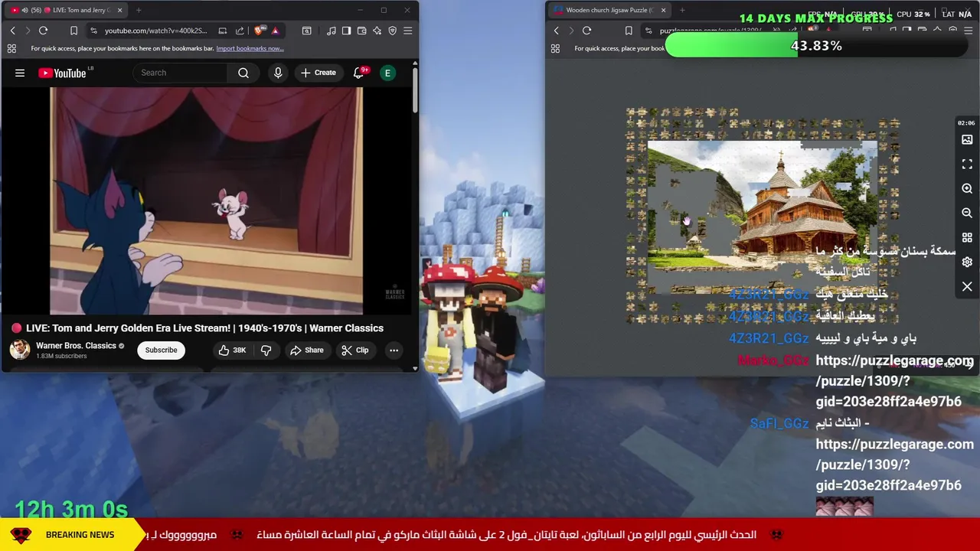
Task: Toggle fullscreen in puzzle sidebar
Action: pos(967,165)
